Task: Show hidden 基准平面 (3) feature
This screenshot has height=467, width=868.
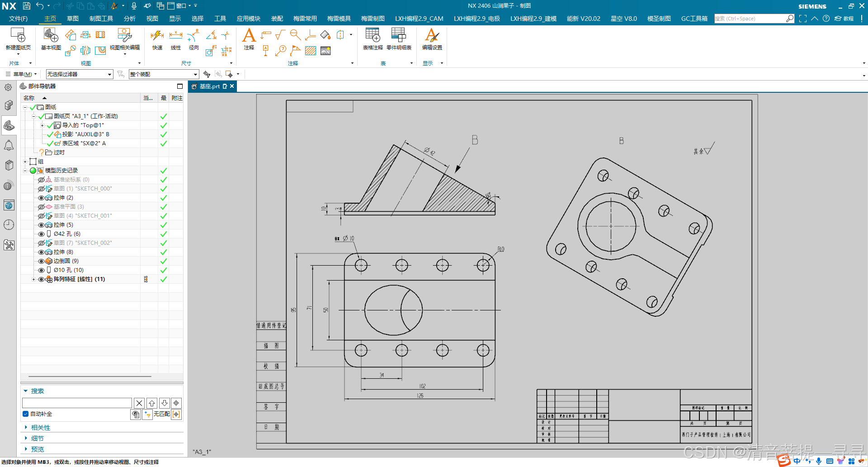Action: coord(41,207)
